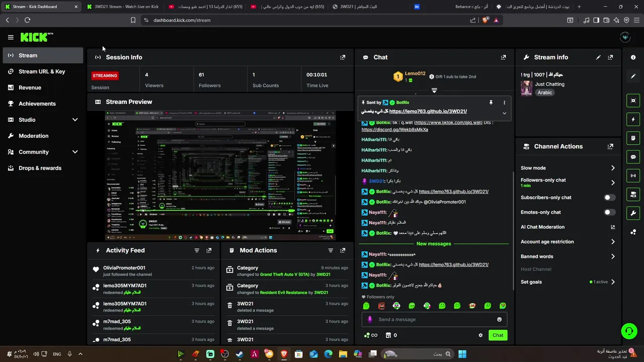Open chat settings gear icon
644x362 pixels.
point(480,335)
